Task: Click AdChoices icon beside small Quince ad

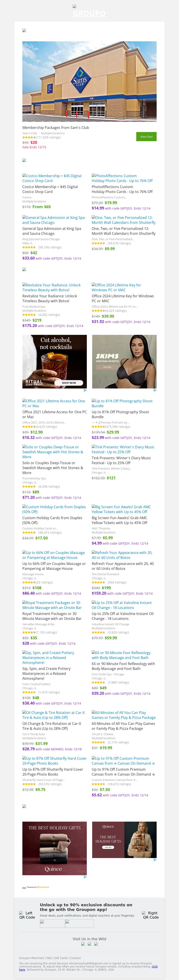Action: pyautogui.click(x=155, y=860)
